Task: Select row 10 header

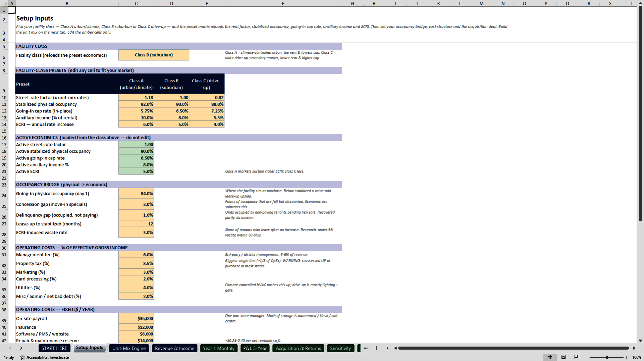Action: [x=4, y=98]
